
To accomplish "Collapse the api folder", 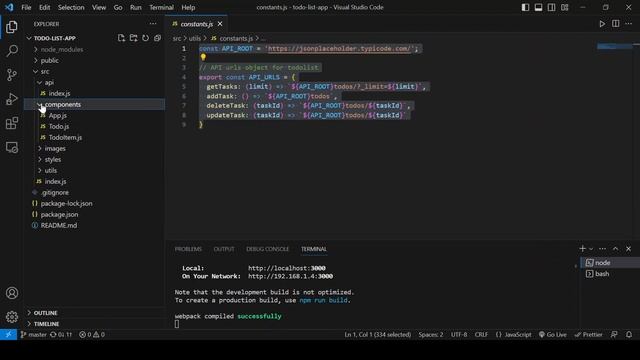I will coord(94,82).
